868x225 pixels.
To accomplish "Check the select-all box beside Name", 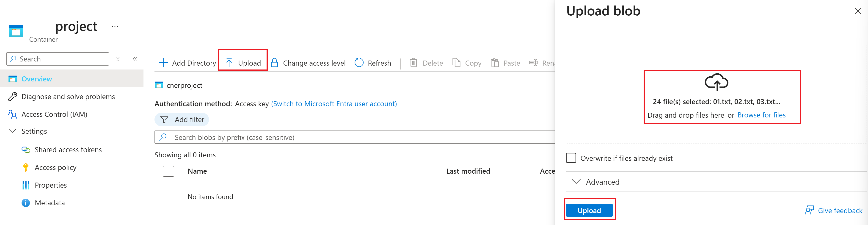I will pyautogui.click(x=168, y=171).
